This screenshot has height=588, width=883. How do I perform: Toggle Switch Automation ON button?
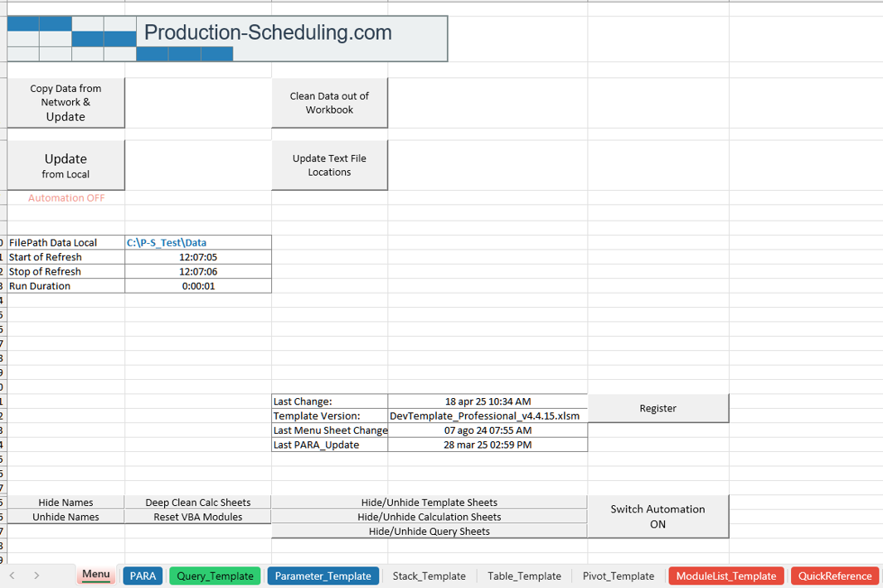point(657,517)
